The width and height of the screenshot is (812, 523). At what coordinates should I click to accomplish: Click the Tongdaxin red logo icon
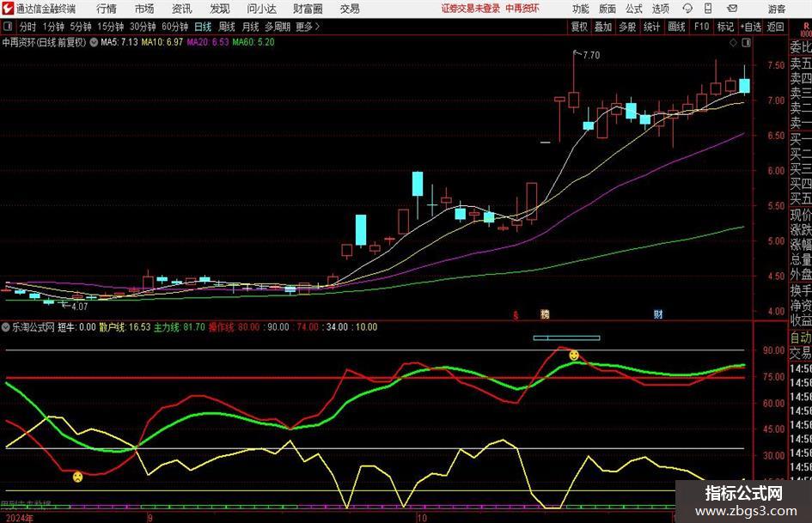point(8,9)
